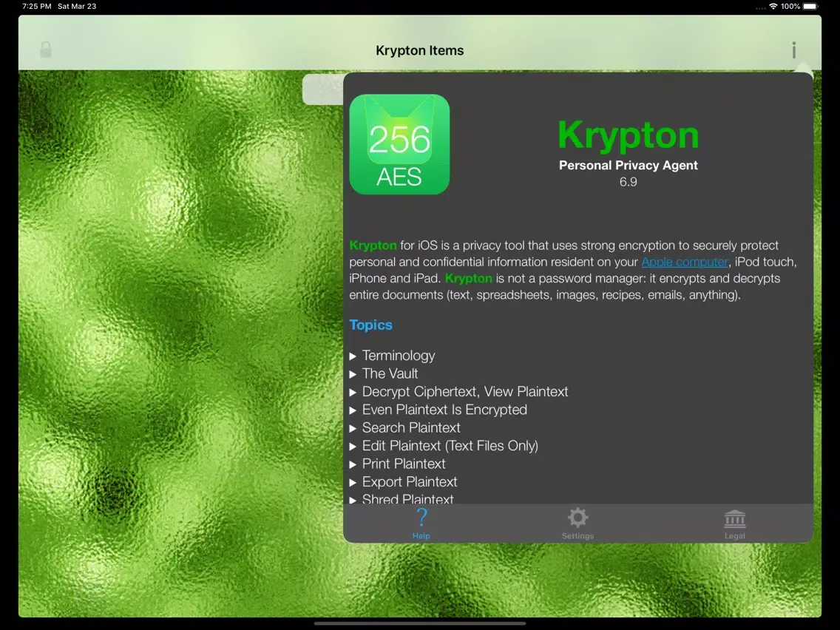Expand the Search Plaintext topic
This screenshot has width=840, height=630.
(410, 427)
